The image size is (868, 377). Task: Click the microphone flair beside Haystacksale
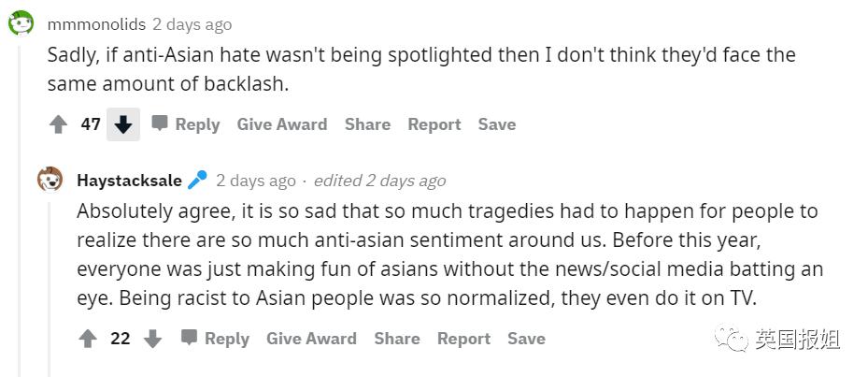click(x=197, y=181)
